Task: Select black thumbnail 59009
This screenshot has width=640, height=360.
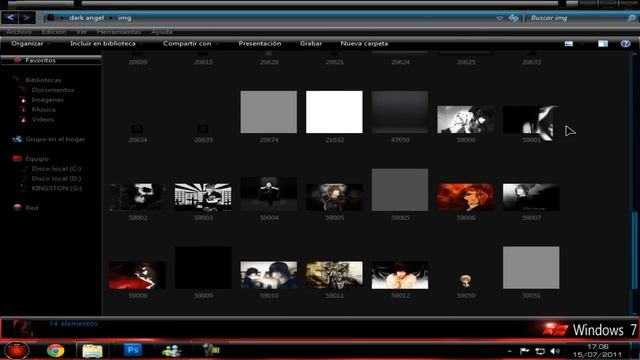Action: point(203,268)
